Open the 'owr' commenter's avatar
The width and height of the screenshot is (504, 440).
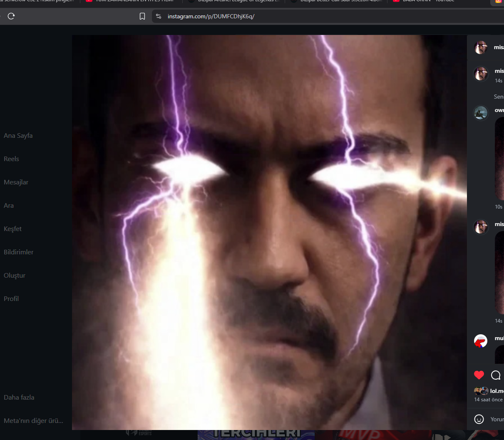481,113
